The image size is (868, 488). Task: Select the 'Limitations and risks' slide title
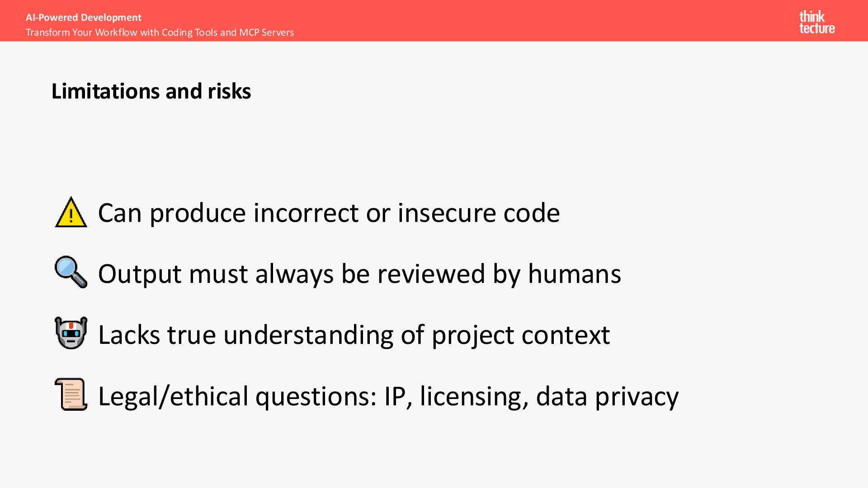[151, 91]
